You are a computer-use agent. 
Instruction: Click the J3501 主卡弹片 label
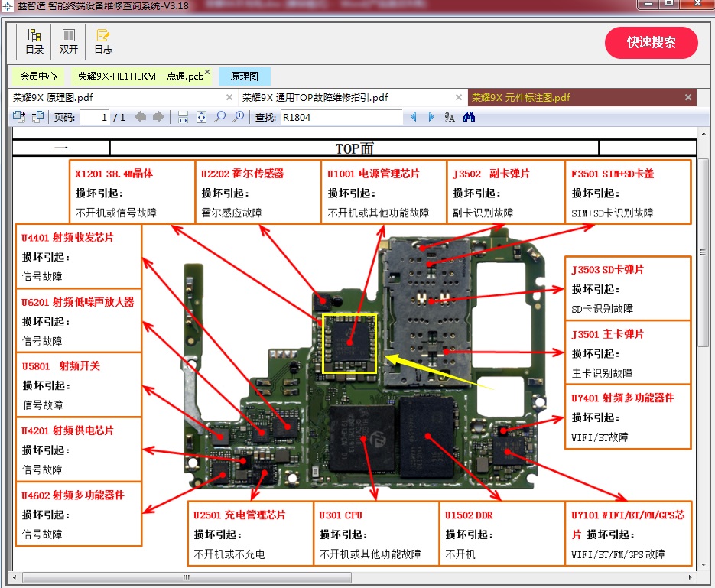[x=608, y=334]
